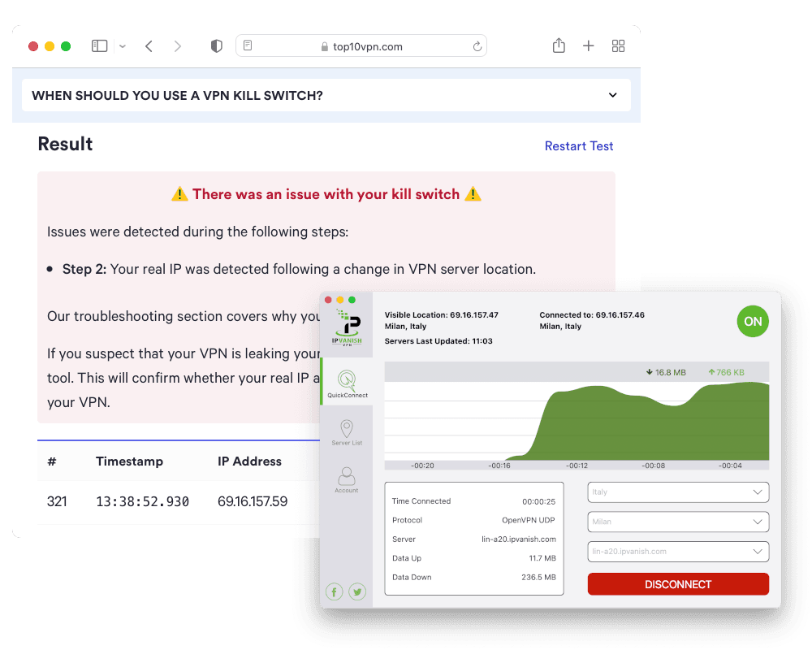812x650 pixels.
Task: Select the IP Address column header
Action: click(x=249, y=461)
